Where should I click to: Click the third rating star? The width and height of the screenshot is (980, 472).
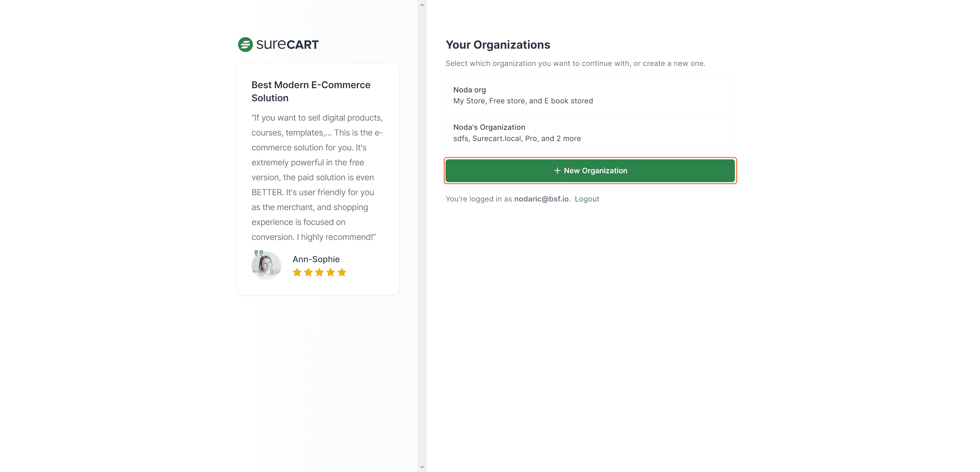pos(320,272)
